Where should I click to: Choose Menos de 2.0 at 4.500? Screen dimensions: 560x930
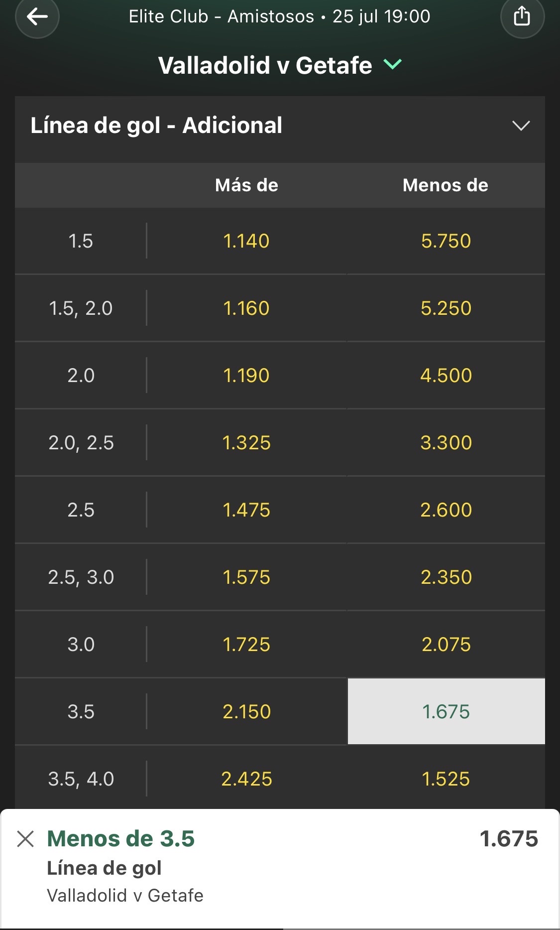coord(446,376)
